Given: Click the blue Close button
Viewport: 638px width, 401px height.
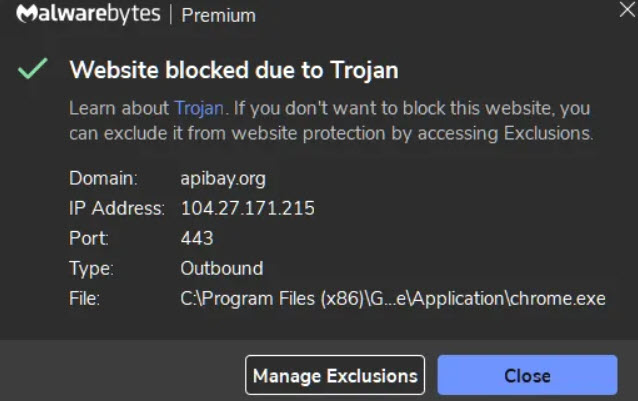Looking at the screenshot, I should 527,376.
